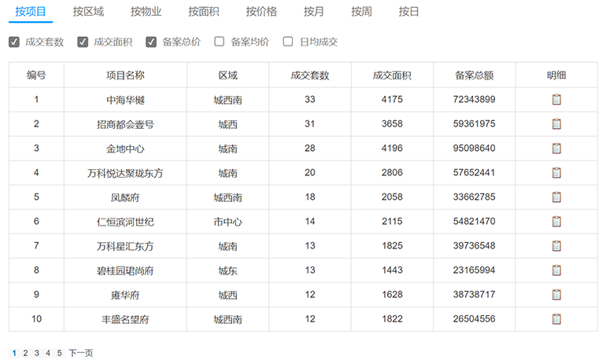Open detail icon for 万科星汇东方 row
606x364 pixels.
tap(556, 245)
